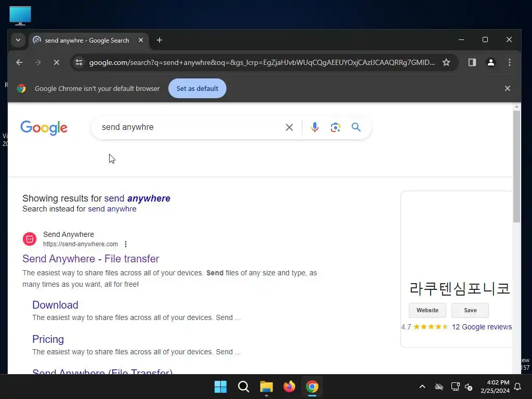Click the muted volume tray icon
The height and width of the screenshot is (399, 532).
click(469, 387)
